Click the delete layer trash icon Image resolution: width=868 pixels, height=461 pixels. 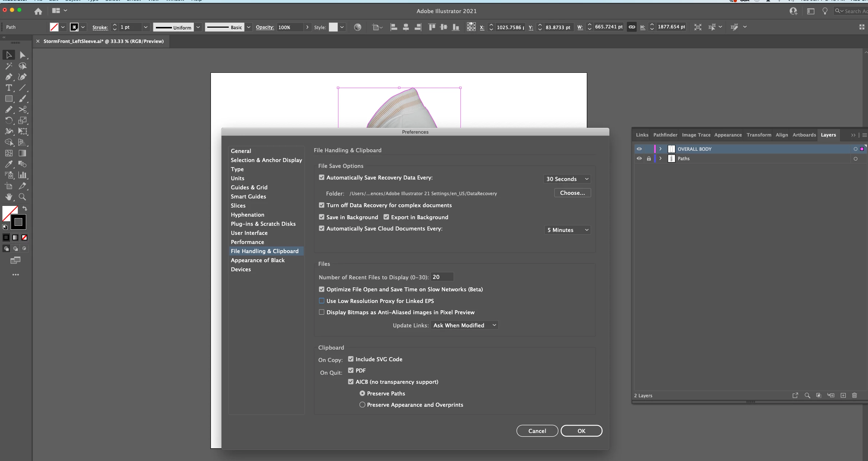[855, 395]
